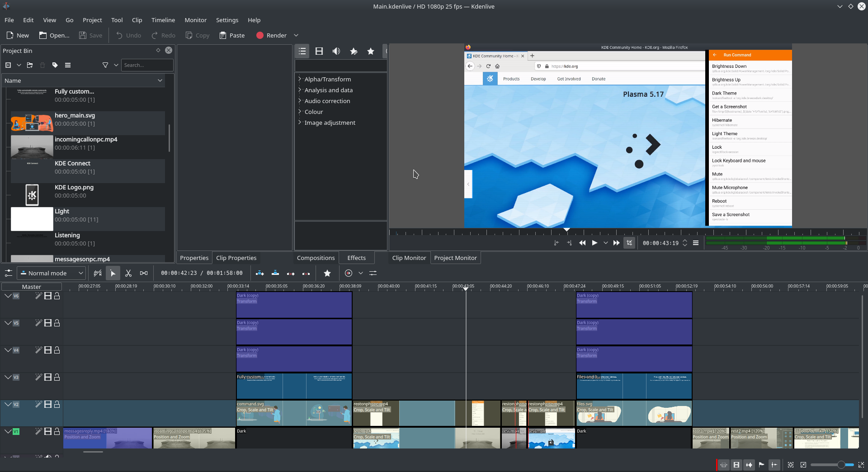
Task: Open the Render dropdown arrow
Action: coord(296,35)
